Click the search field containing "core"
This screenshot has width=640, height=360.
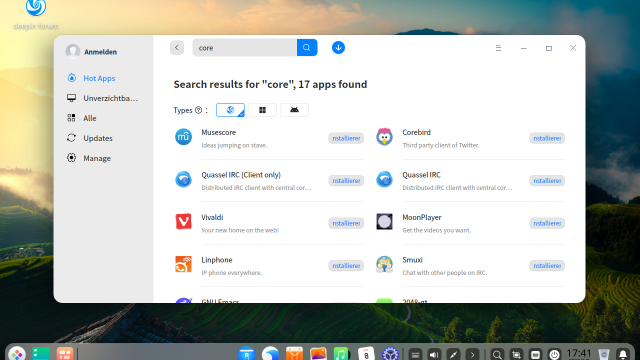pos(244,48)
